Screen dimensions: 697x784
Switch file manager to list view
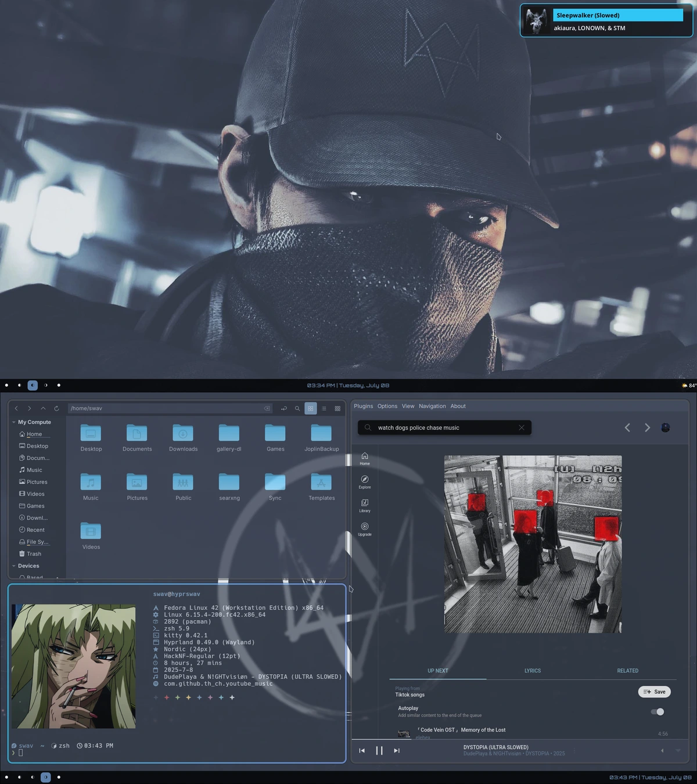pyautogui.click(x=324, y=408)
